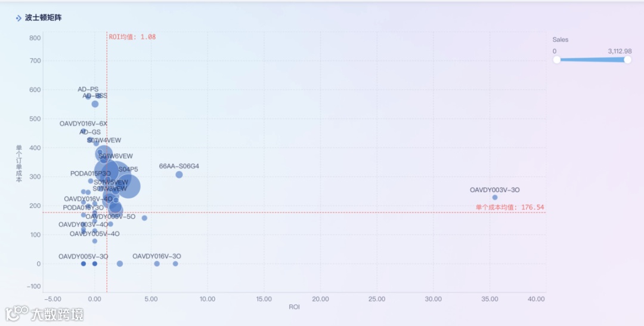Screen dimensions: 644x326
Task: Click the 66AA-S06G4 data label
Action: click(179, 166)
